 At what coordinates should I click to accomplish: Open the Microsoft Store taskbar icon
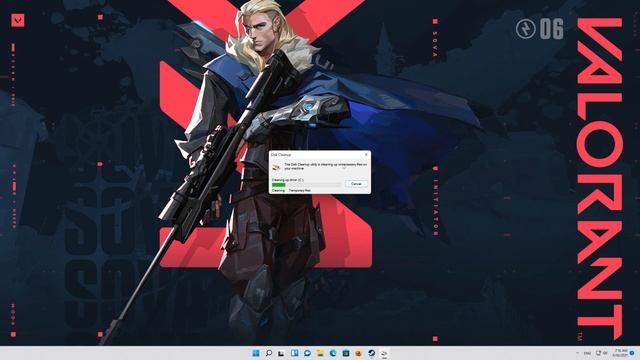pyautogui.click(x=346, y=353)
